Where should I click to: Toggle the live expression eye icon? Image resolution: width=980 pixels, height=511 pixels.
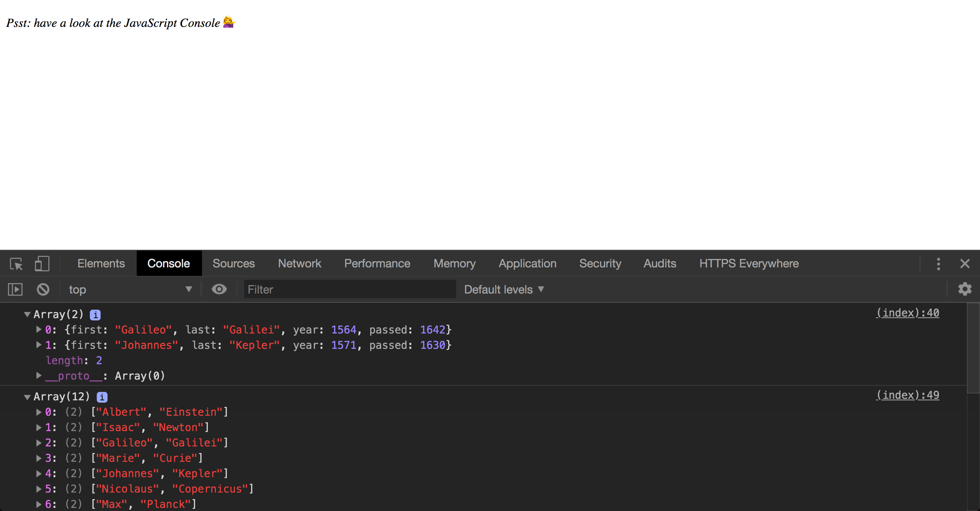(219, 289)
